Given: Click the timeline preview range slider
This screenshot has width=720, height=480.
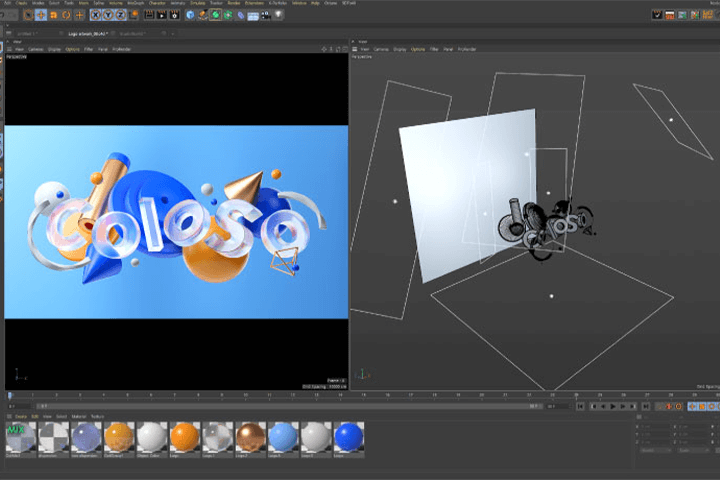Looking at the screenshot, I should (289, 406).
